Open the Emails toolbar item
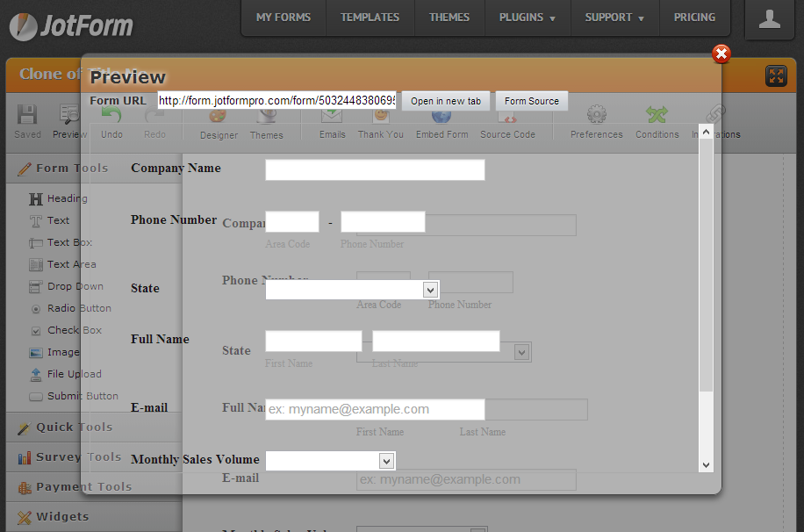This screenshot has width=804, height=532. click(332, 122)
